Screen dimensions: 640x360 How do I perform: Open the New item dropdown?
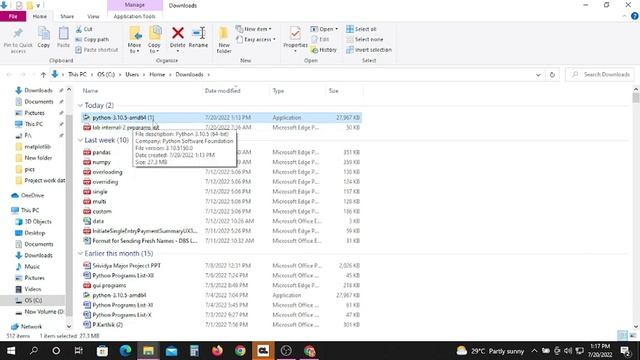click(x=253, y=29)
